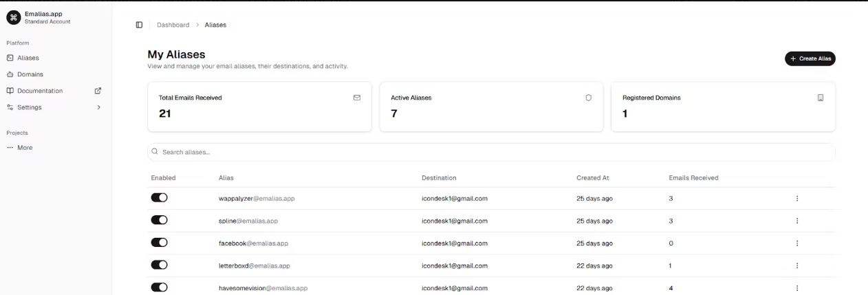Click destination email in wappalyzer row
Viewport: 868px width, 295px height.
[455, 199]
